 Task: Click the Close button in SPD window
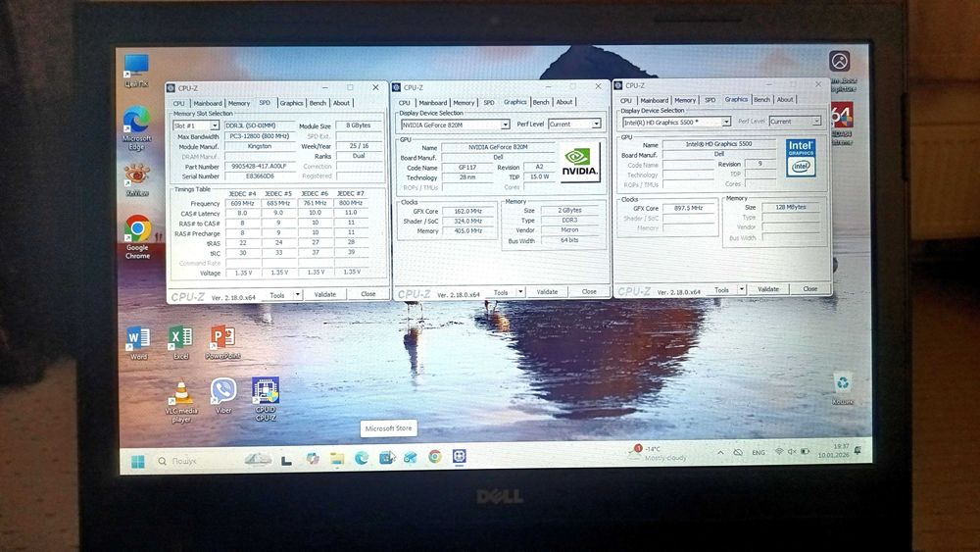click(x=368, y=294)
